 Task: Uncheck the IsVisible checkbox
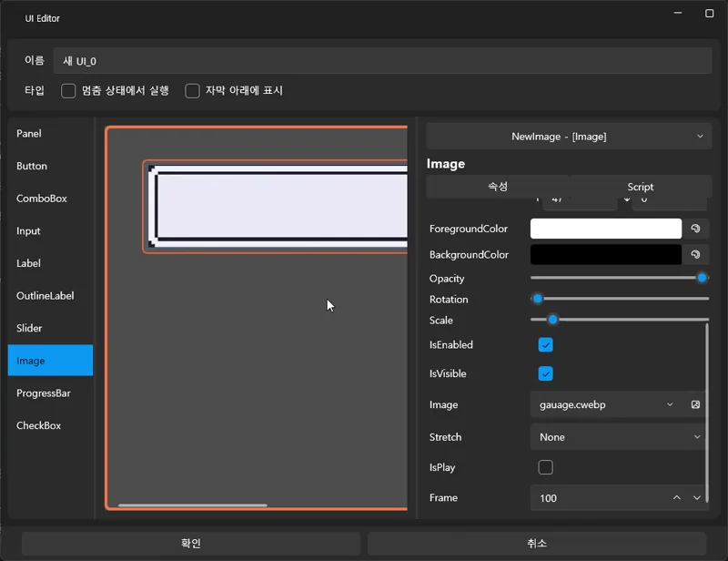tap(546, 373)
